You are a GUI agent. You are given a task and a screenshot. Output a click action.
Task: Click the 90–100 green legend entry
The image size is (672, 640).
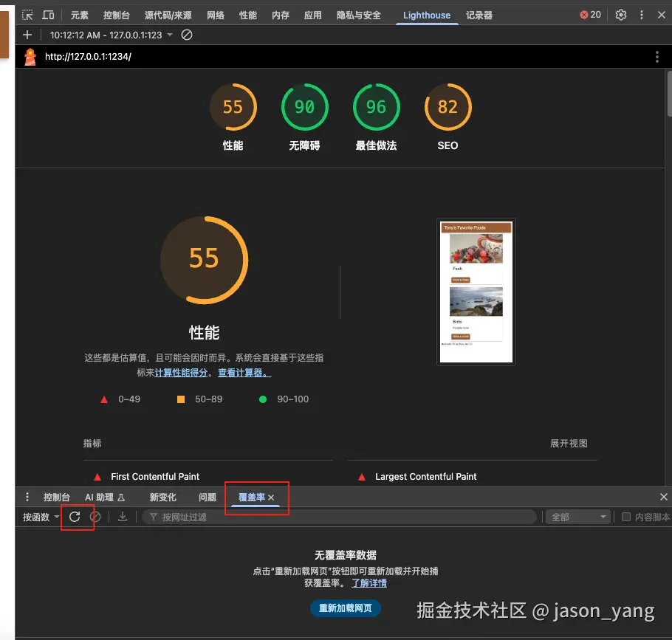(284, 399)
